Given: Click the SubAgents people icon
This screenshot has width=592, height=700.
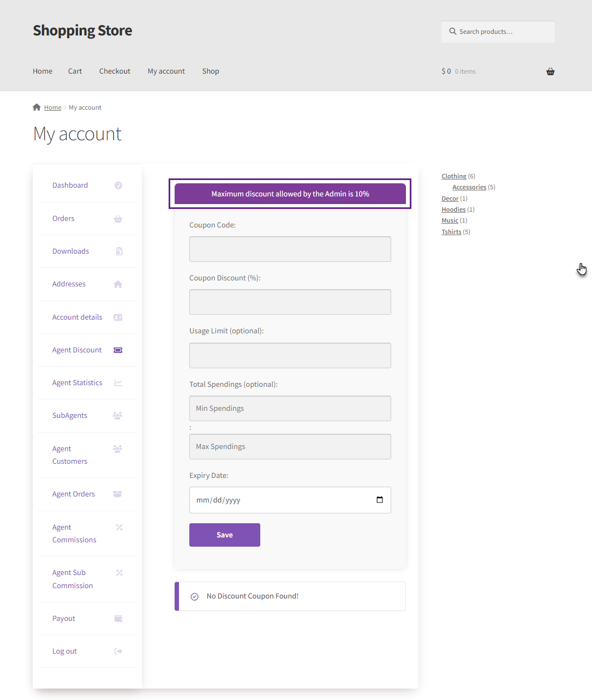Looking at the screenshot, I should [117, 416].
